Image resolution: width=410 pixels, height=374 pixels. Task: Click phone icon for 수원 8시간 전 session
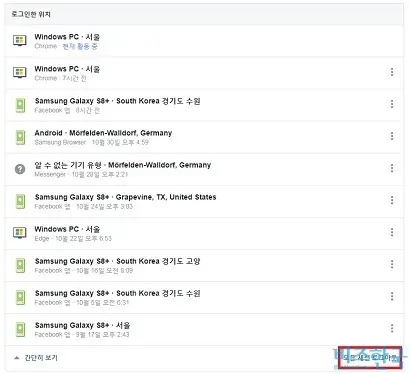pos(20,105)
